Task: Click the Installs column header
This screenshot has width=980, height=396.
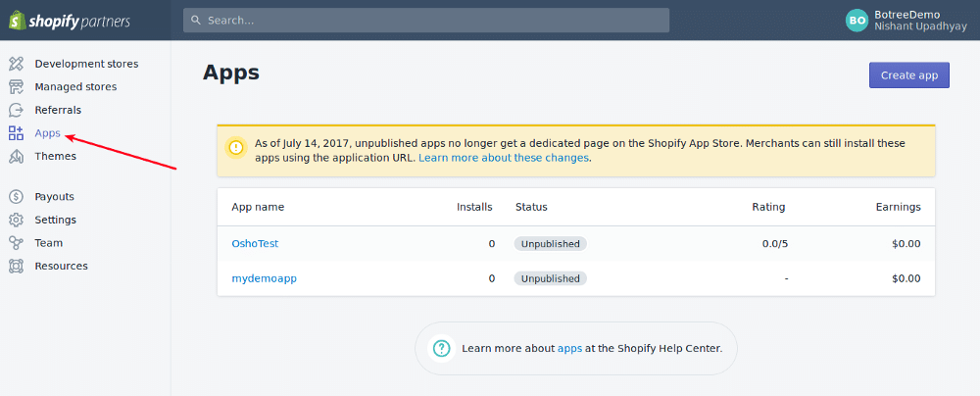Action: tap(474, 207)
